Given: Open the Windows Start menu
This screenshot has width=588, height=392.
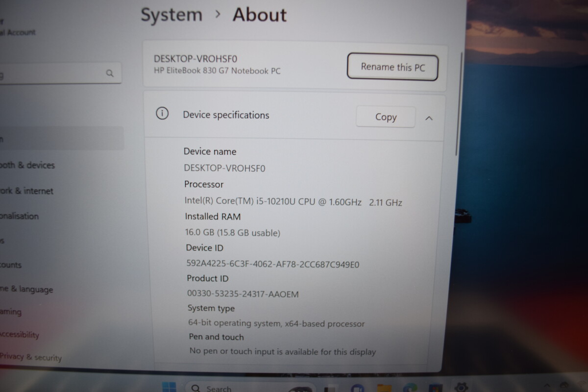Looking at the screenshot, I should [169, 388].
